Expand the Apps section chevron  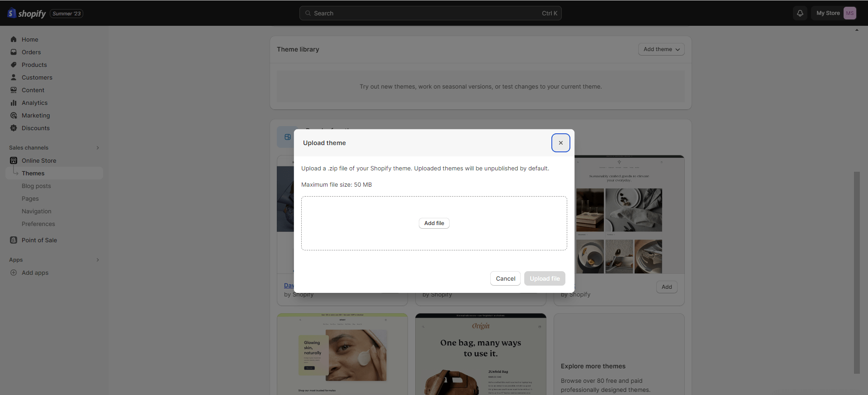click(98, 260)
